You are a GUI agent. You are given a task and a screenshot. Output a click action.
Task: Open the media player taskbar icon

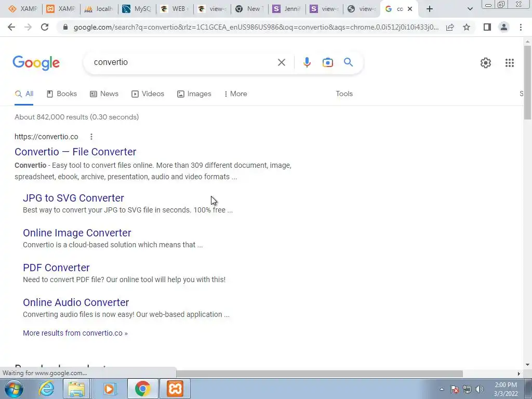coord(109,389)
